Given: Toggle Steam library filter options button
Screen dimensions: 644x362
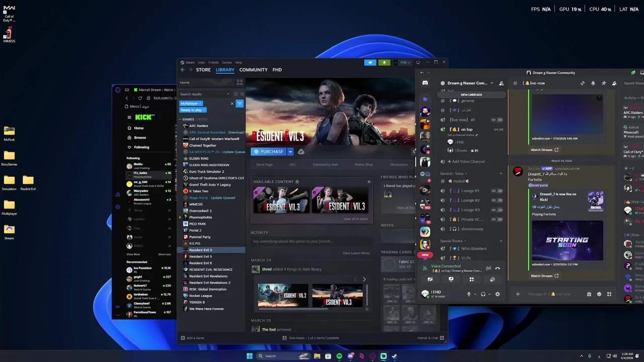Looking at the screenshot, I should pyautogui.click(x=239, y=104).
